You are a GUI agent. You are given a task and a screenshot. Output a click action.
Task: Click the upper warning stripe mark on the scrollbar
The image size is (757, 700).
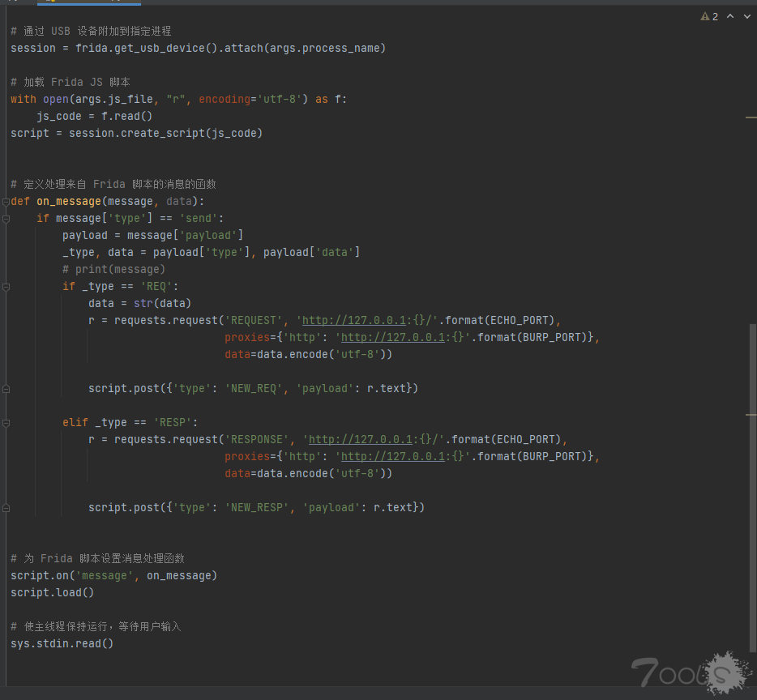coord(751,117)
